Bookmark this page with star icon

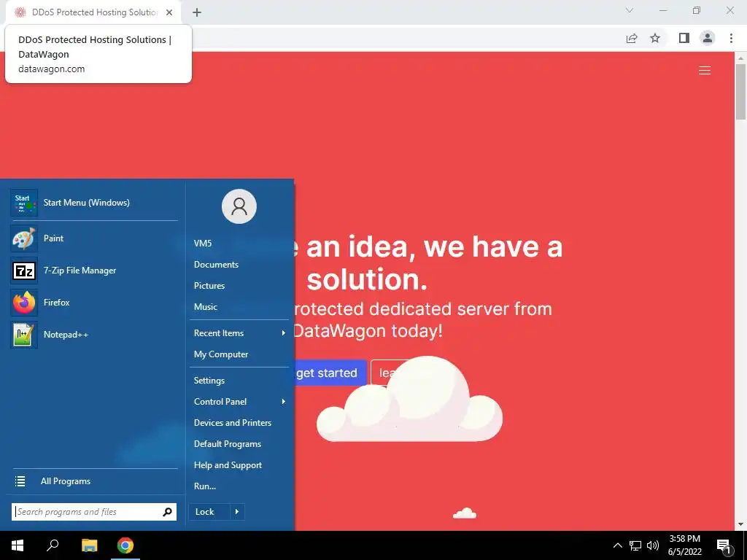[x=655, y=38]
